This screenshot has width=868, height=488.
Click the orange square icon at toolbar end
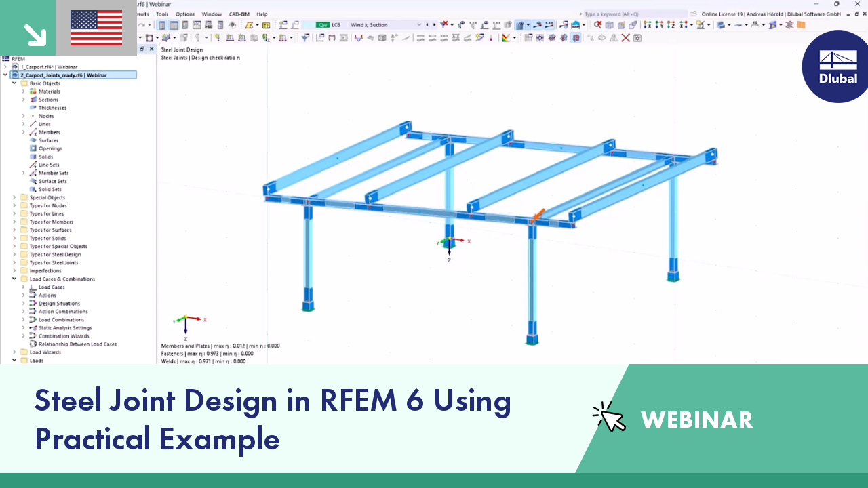point(801,25)
